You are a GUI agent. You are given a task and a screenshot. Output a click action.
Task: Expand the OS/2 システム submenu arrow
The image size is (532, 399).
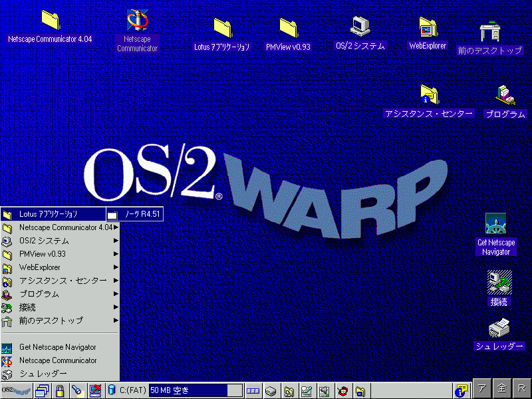pyautogui.click(x=116, y=241)
